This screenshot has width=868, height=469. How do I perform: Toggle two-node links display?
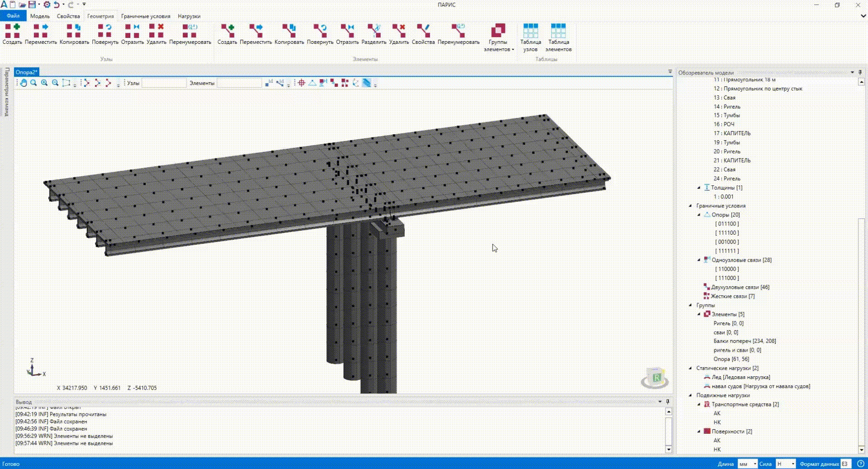coord(334,83)
